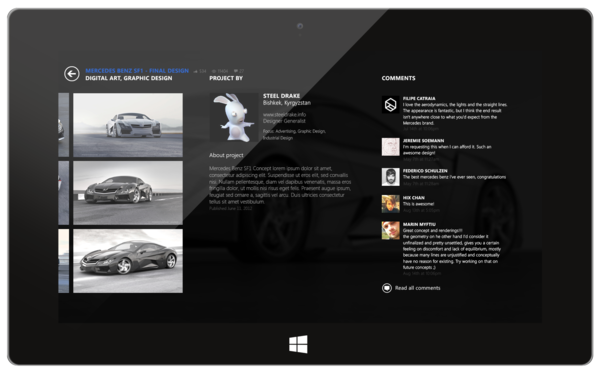Visit the www.steeldrake.info website link
Screen dimensions: 600x373
tap(284, 114)
